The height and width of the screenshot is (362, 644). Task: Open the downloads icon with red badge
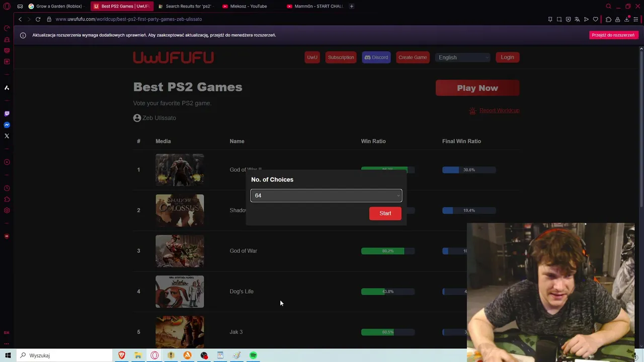tap(627, 19)
